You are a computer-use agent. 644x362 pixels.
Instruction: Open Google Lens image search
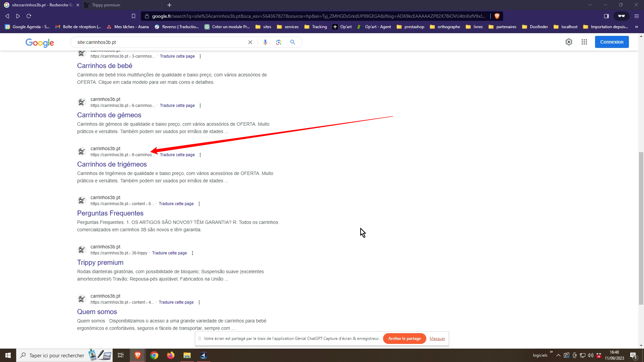pyautogui.click(x=278, y=42)
